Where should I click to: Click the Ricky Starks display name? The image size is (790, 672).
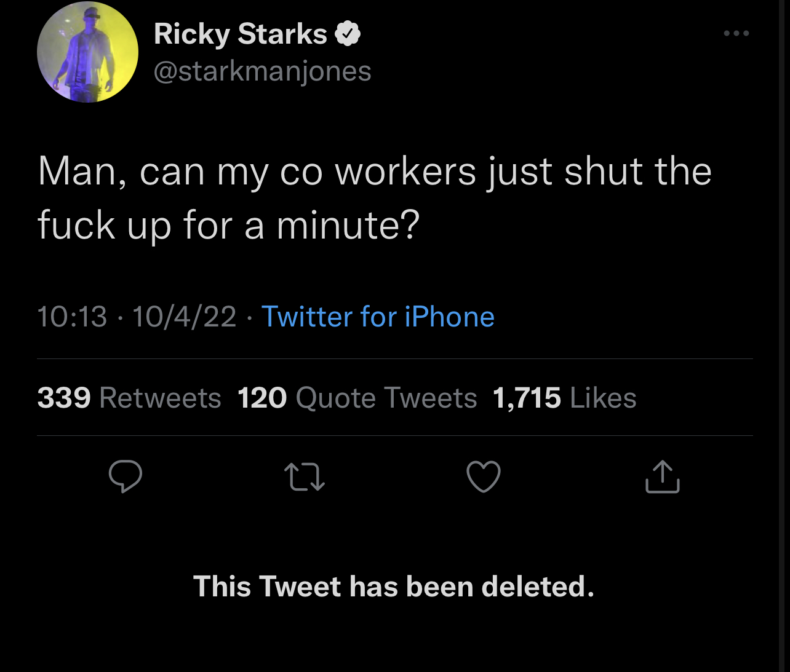(x=241, y=34)
